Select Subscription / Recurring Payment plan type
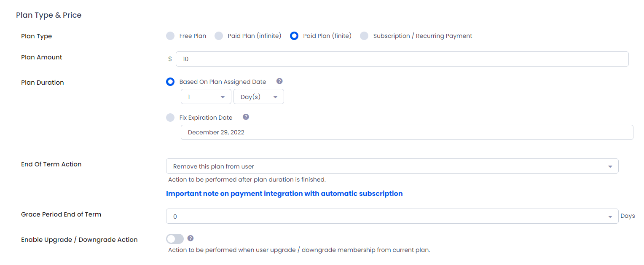Image resolution: width=644 pixels, height=265 pixels. click(364, 36)
